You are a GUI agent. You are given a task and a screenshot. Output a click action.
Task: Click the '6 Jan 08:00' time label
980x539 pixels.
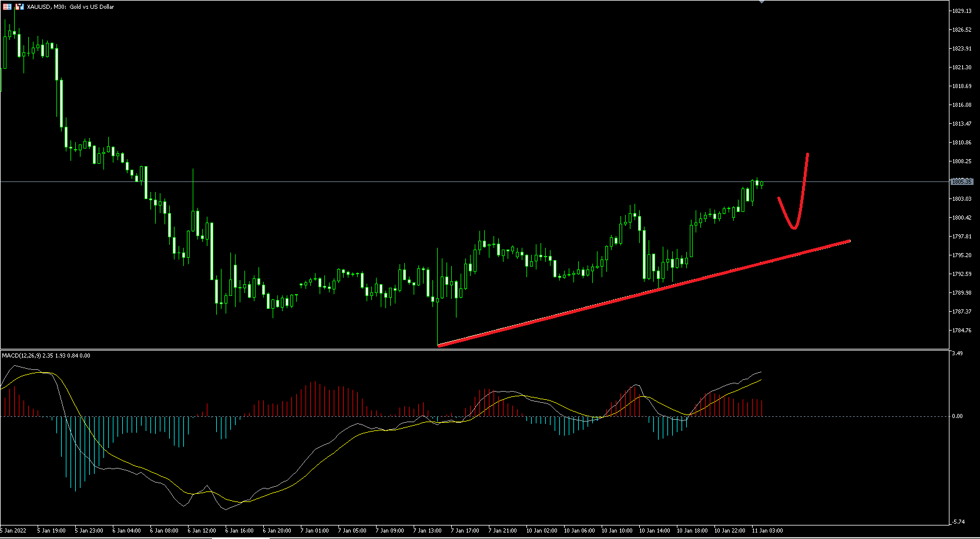[165, 531]
